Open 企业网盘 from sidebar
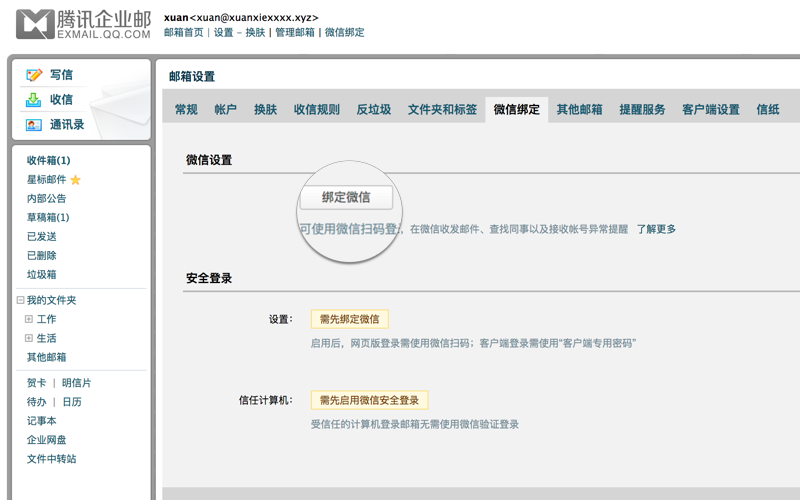The image size is (800, 500). [x=47, y=440]
